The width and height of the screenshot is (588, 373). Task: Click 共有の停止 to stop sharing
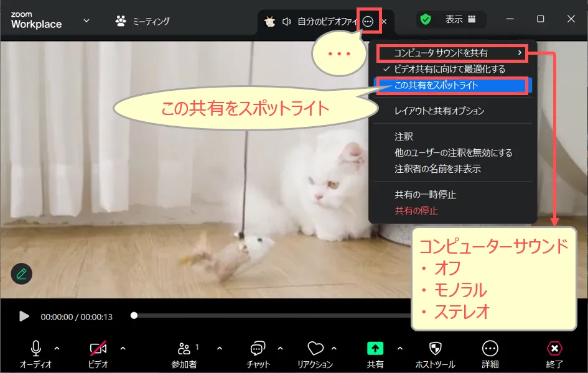[416, 211]
